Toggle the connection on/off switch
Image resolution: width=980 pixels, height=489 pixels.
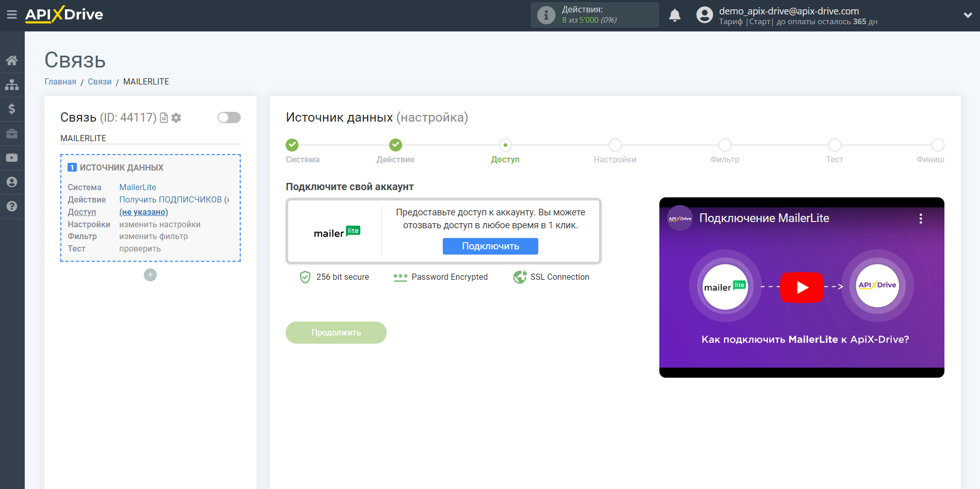[x=229, y=117]
